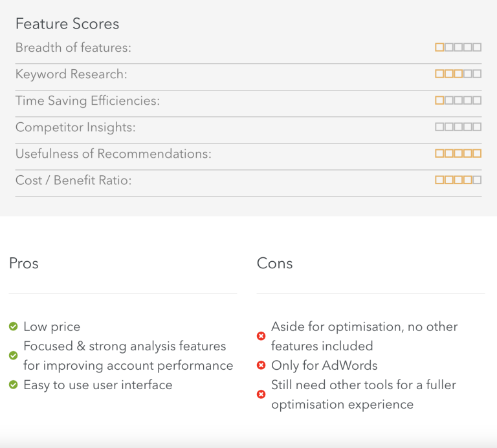Click the red cross icon next to Only for AdWords
The height and width of the screenshot is (448, 497).
pyautogui.click(x=261, y=365)
